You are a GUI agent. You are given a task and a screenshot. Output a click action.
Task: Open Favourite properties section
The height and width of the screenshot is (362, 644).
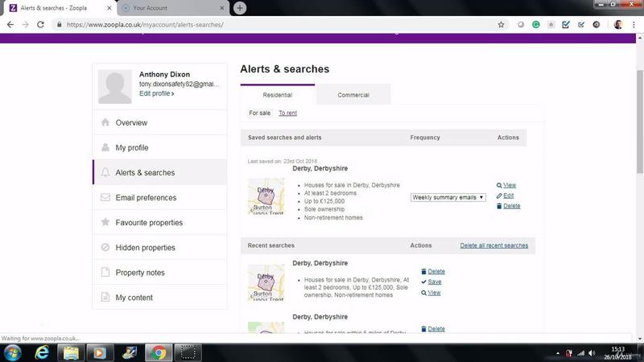click(x=159, y=223)
